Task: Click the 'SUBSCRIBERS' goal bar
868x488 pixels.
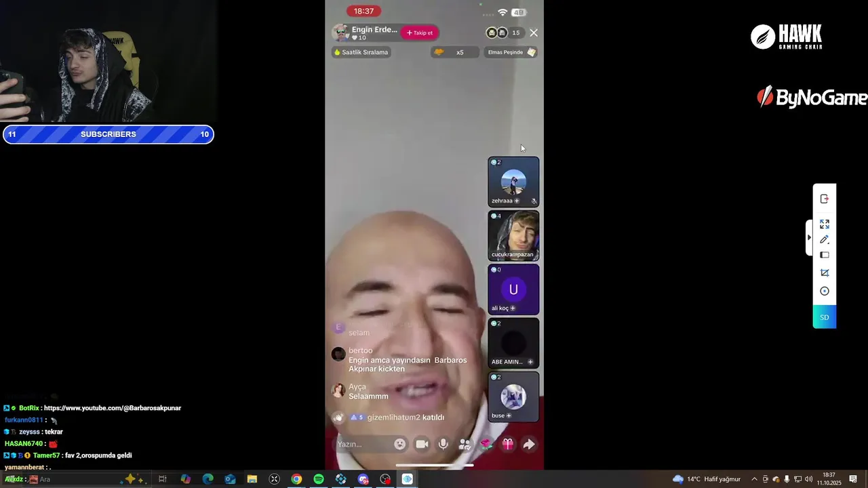Action: coord(108,134)
